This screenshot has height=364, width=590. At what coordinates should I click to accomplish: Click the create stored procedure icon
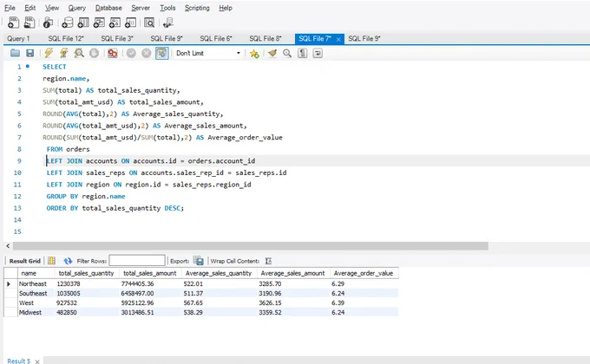(x=115, y=23)
